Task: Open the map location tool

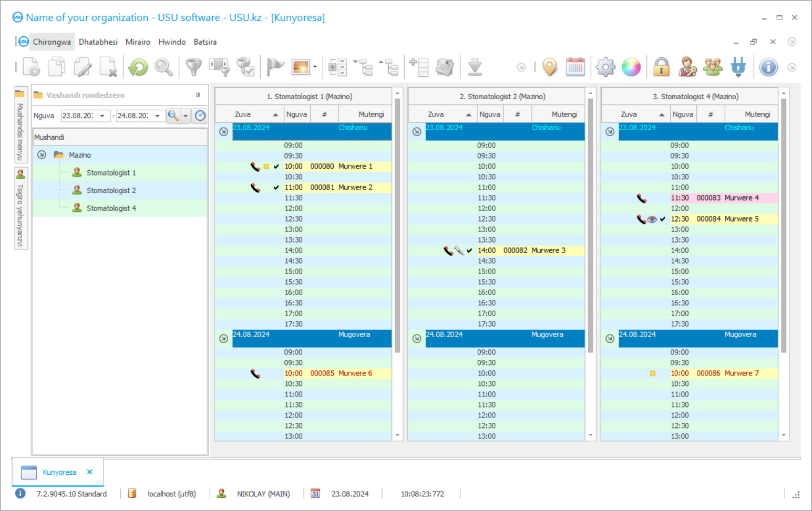Action: point(549,67)
